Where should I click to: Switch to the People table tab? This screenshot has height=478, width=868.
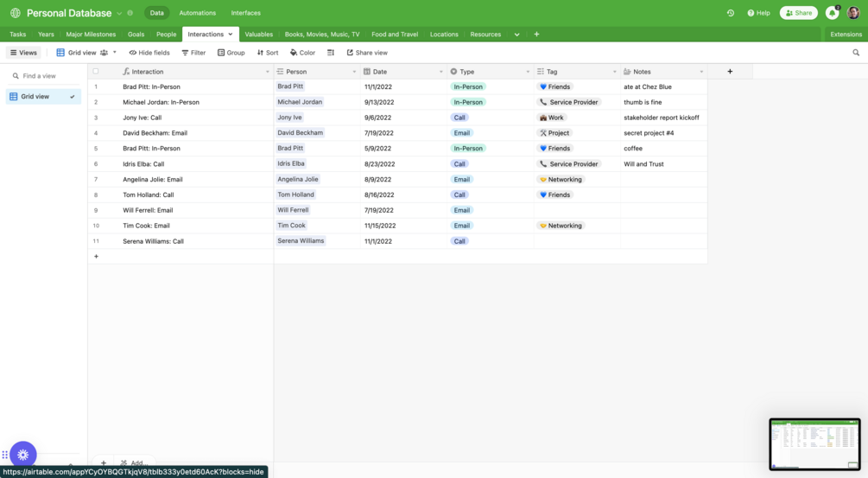click(166, 35)
